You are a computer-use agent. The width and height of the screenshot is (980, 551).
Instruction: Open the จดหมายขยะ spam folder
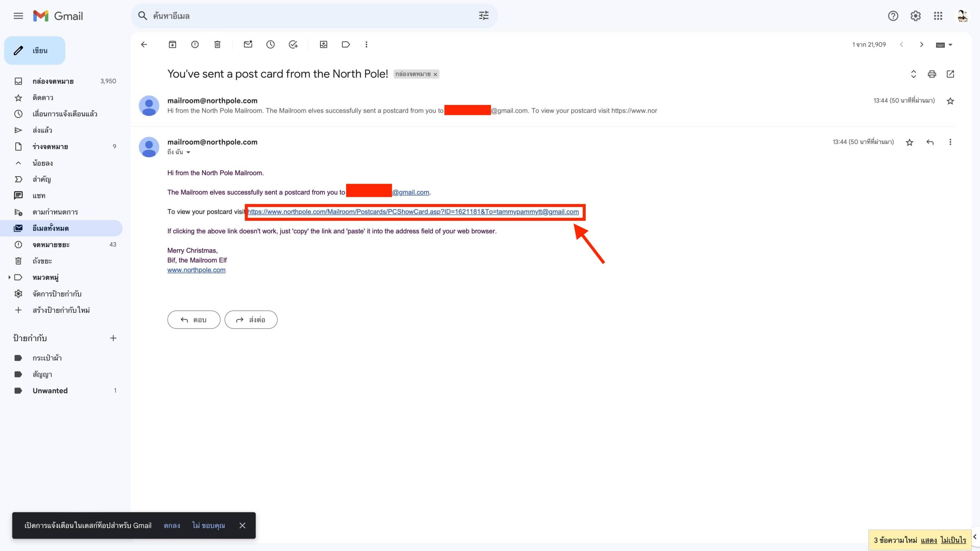pos(51,245)
